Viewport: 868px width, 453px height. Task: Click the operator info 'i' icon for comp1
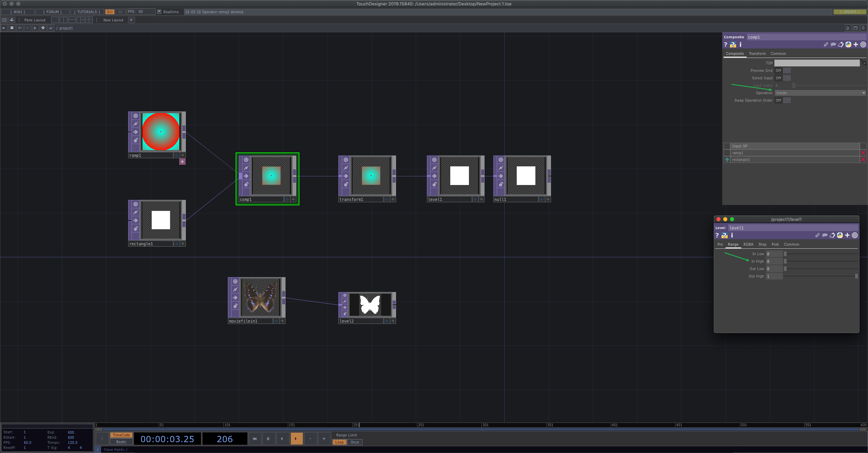741,45
